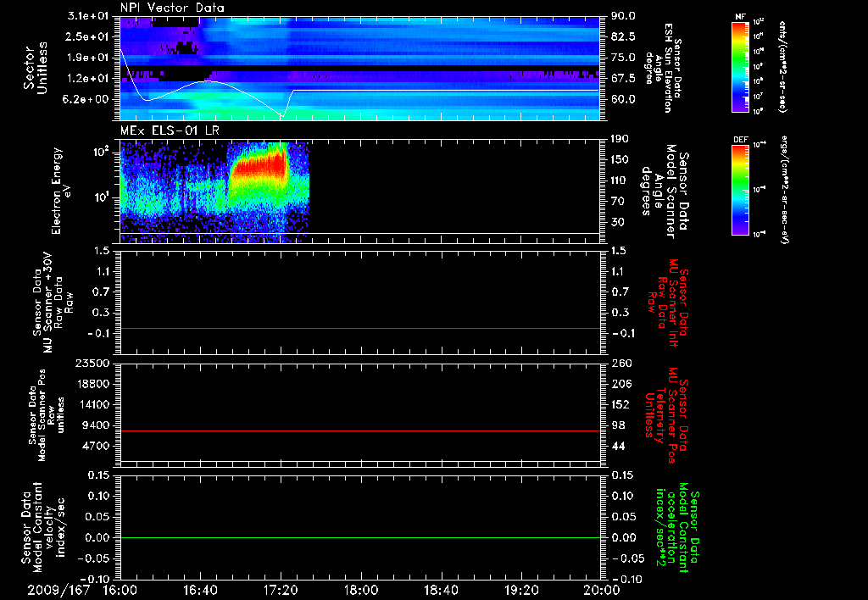This screenshot has height=600, width=868.
Task: Click the red high-flux region in ELS spectrogram
Action: click(259, 166)
